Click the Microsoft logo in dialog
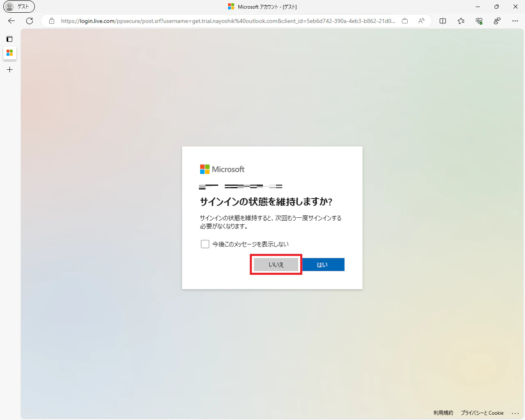Image resolution: width=525 pixels, height=420 pixels. tap(222, 169)
